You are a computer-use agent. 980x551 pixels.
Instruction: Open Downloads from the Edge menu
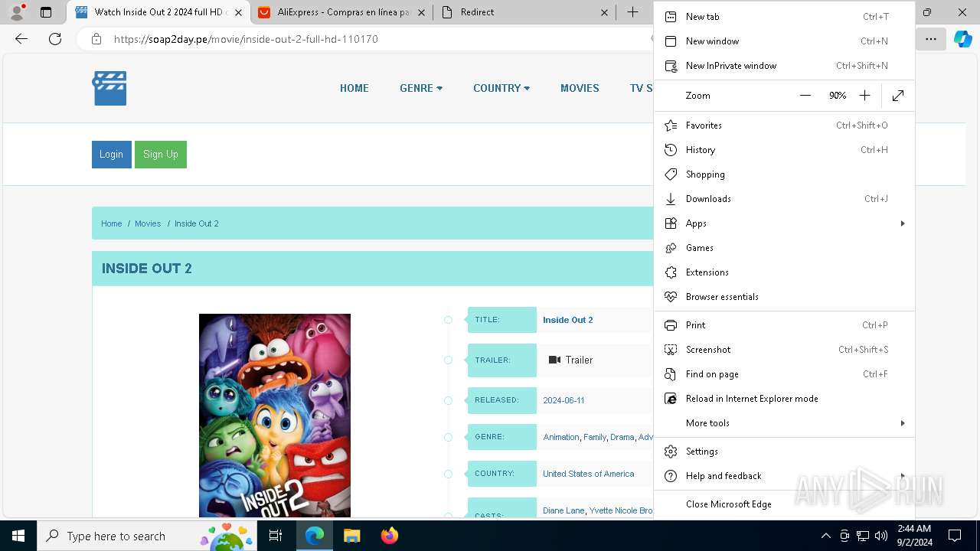pos(784,199)
